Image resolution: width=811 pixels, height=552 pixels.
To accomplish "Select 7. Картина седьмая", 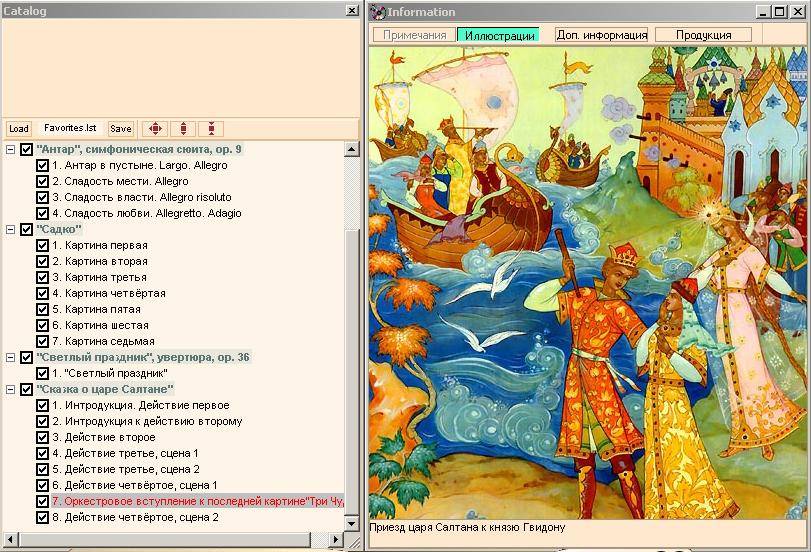I will (103, 341).
